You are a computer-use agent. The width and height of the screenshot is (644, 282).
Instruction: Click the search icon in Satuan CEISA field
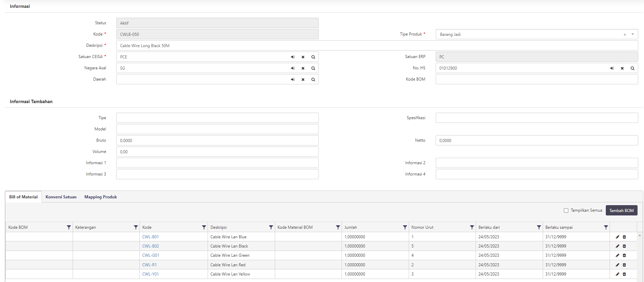[313, 57]
